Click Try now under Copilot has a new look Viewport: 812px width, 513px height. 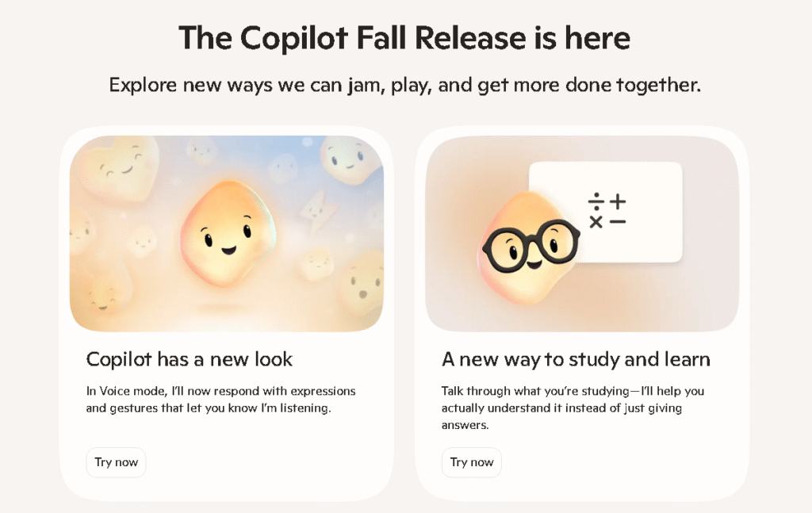coord(116,462)
